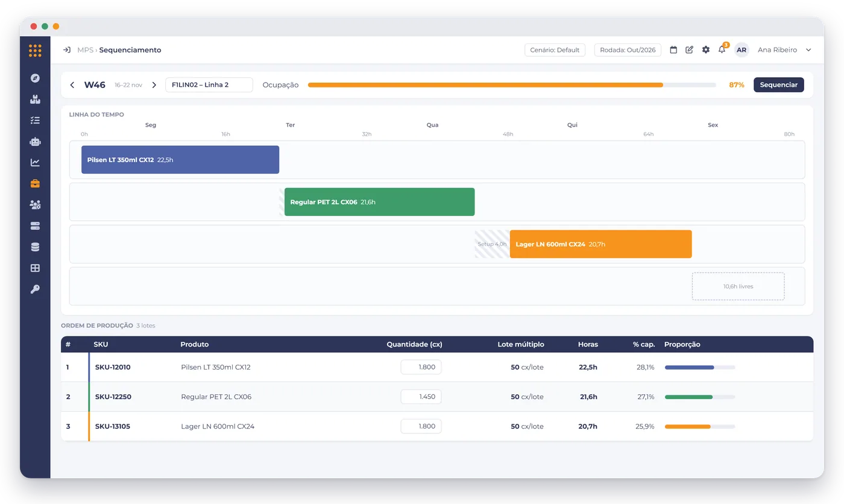Click the MPS breadcrumb link
Screen dimensions: 844x504
85,50
